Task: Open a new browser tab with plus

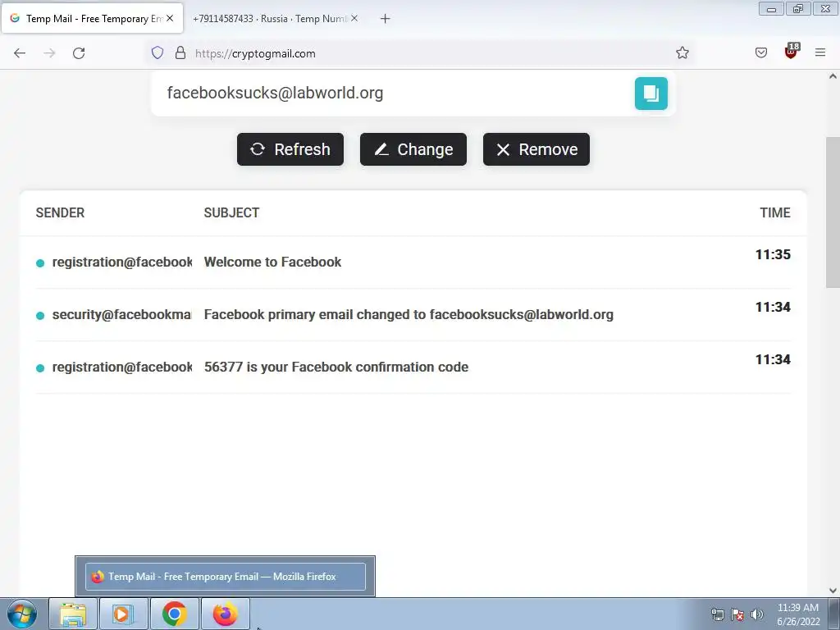Action: point(385,19)
